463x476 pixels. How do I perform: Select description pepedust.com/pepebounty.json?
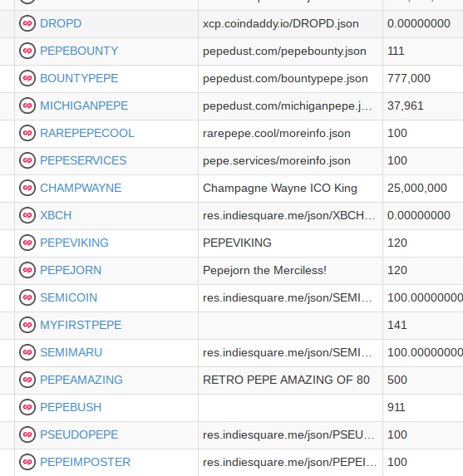(284, 51)
